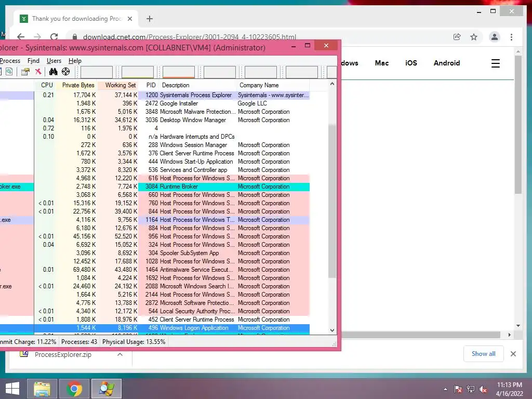The height and width of the screenshot is (399, 532).
Task: Open Chrome profile avatar icon
Action: [495, 37]
